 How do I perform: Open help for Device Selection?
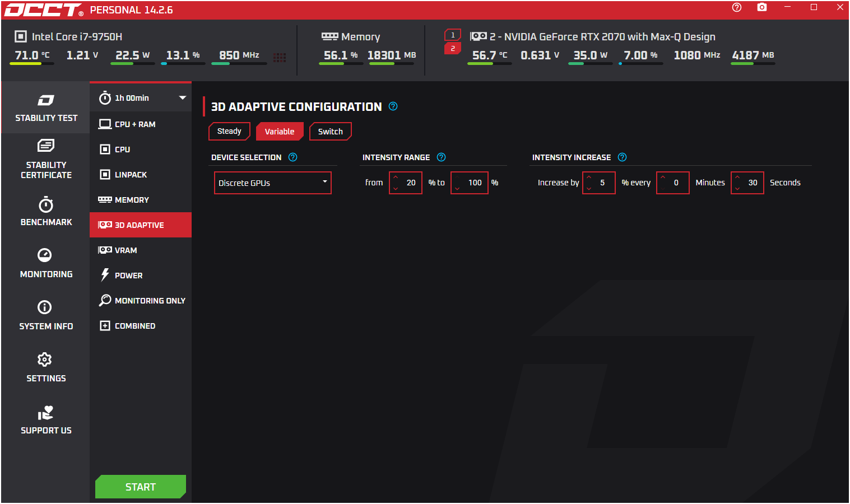click(293, 157)
